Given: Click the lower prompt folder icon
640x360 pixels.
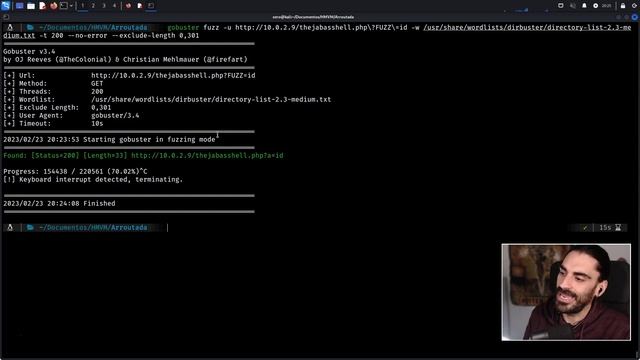Looking at the screenshot, I should [x=30, y=227].
